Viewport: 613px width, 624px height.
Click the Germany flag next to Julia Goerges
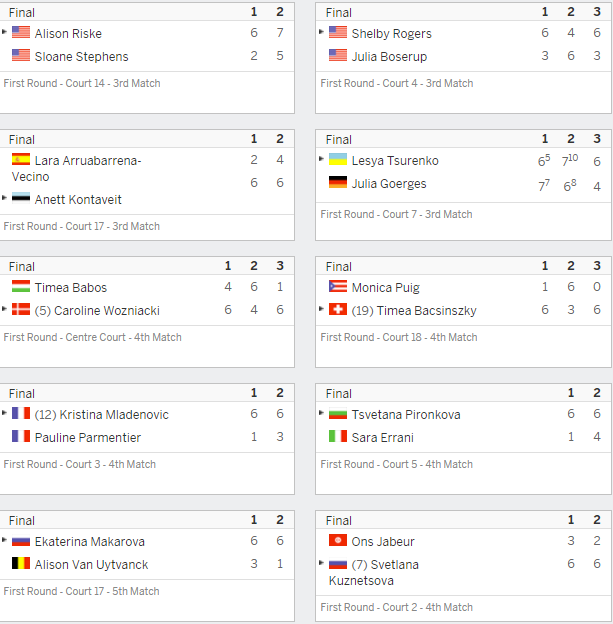coord(338,182)
